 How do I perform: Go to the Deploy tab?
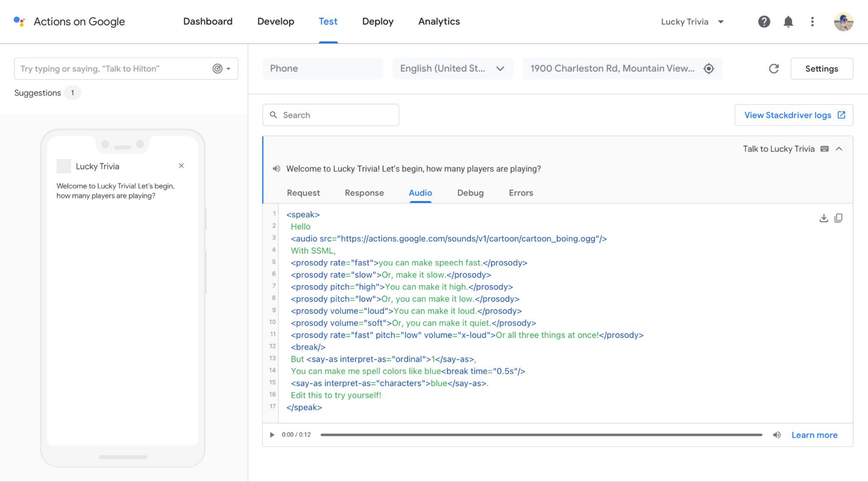(378, 21)
